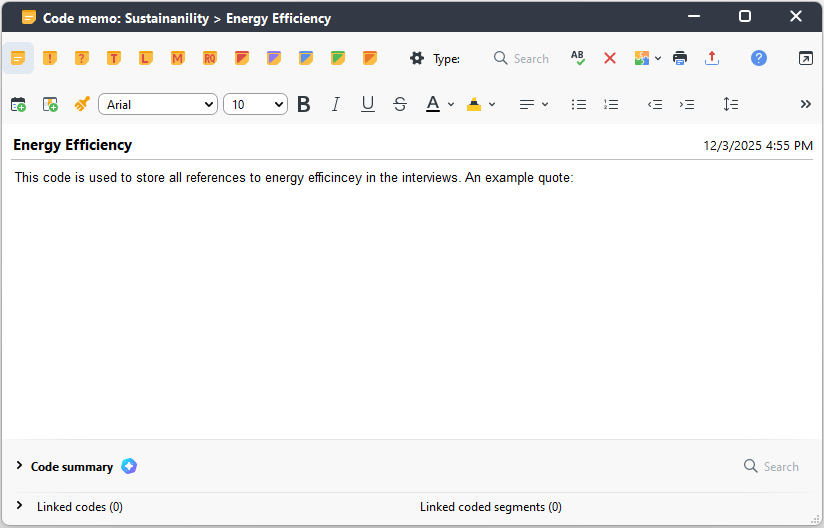This screenshot has height=528, width=824.
Task: Minimize the Code memo window
Action: 694,16
